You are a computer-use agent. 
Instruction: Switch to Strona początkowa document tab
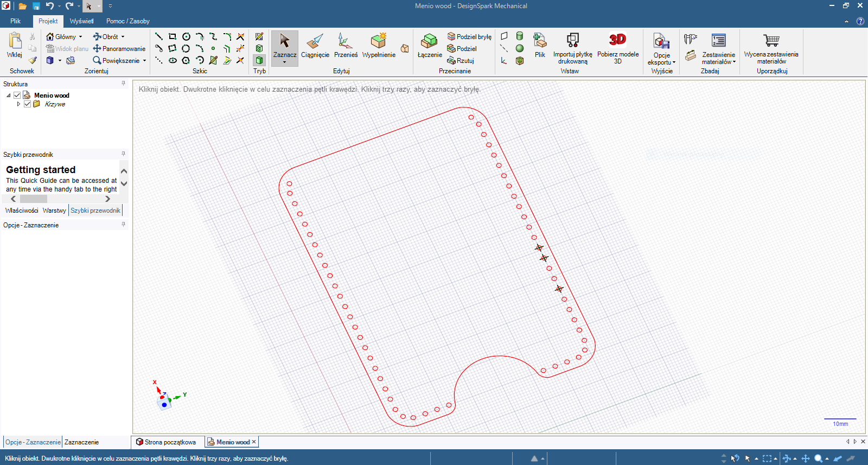[166, 442]
